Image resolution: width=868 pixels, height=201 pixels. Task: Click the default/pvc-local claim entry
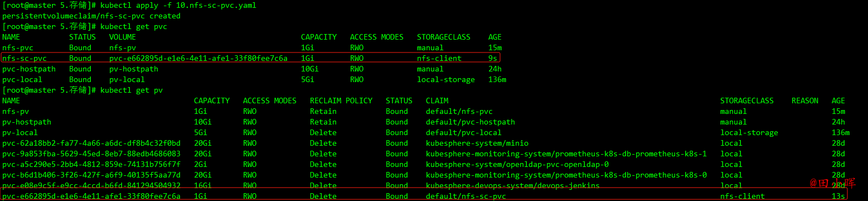coord(464,132)
